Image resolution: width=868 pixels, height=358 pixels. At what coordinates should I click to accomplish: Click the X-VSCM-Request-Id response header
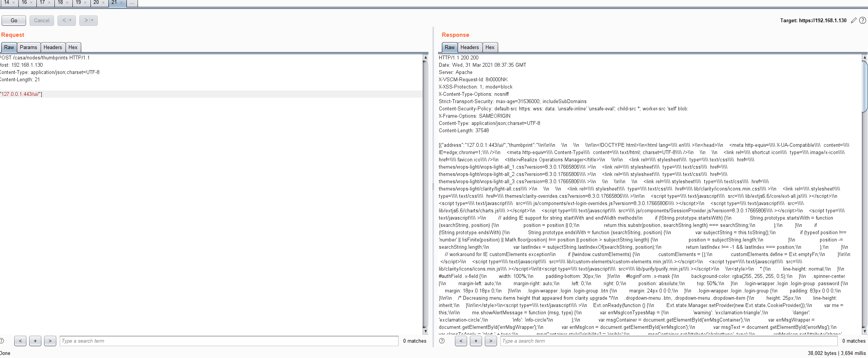(x=473, y=80)
